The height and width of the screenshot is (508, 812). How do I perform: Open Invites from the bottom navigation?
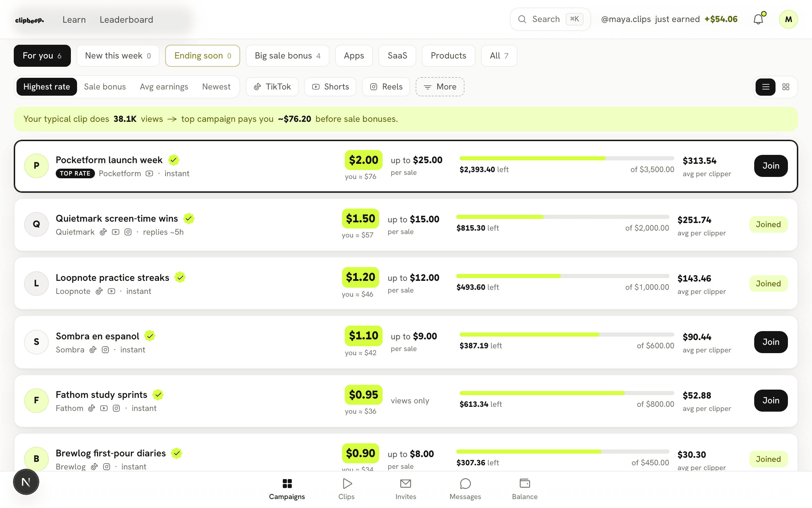[406, 489]
